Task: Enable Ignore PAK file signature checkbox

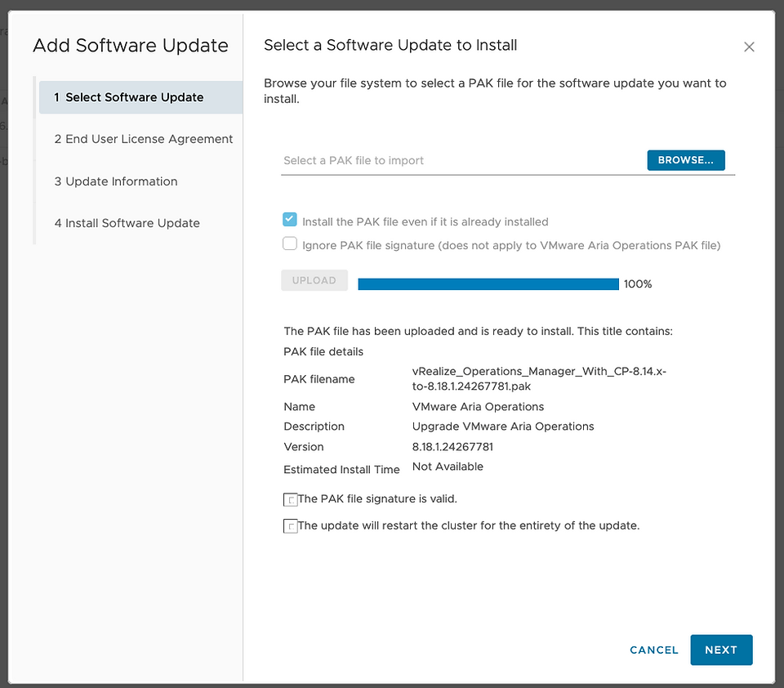Action: click(289, 243)
